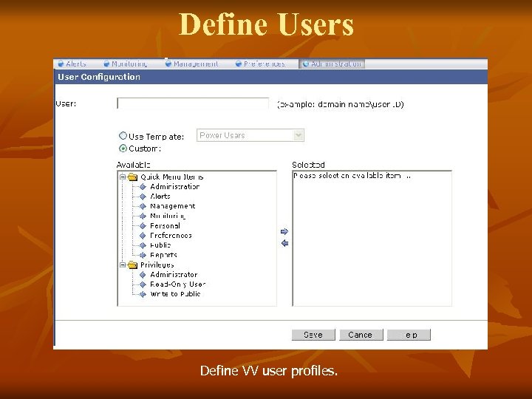Viewport: 532px width, 399px height.
Task: Click the diamond icon beside Alerts item
Action: 143,197
